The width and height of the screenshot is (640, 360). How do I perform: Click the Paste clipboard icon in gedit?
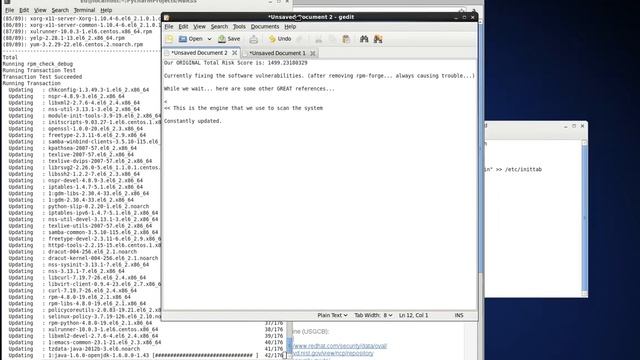pos(346,39)
